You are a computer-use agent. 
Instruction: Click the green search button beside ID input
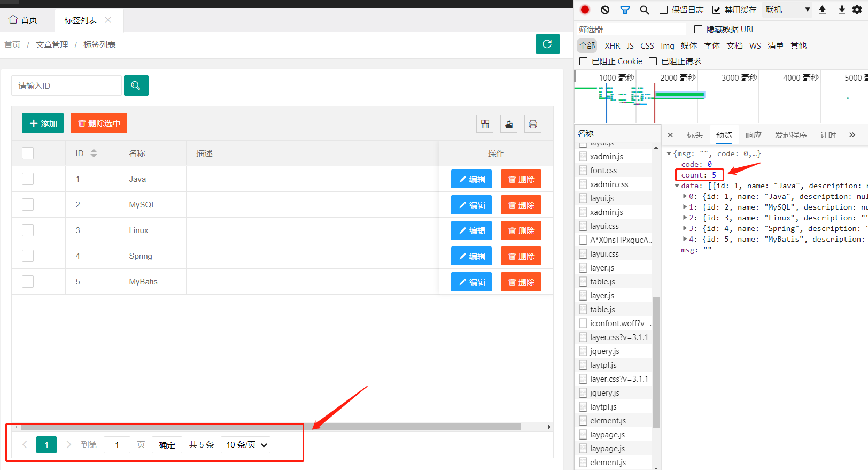pos(136,86)
